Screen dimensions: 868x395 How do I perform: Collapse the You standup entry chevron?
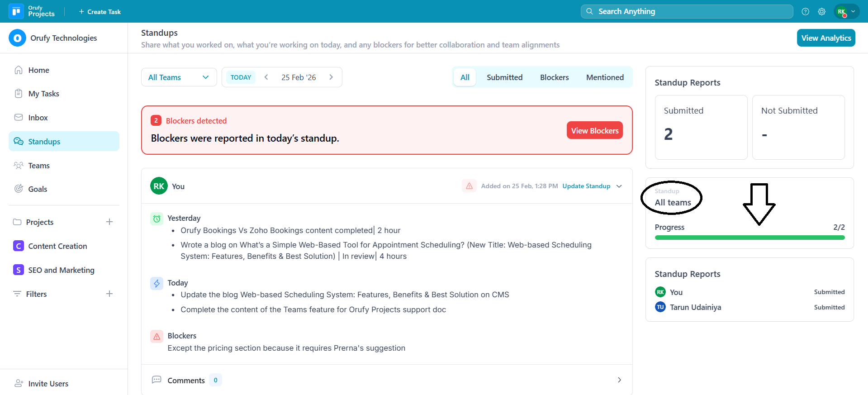click(619, 186)
